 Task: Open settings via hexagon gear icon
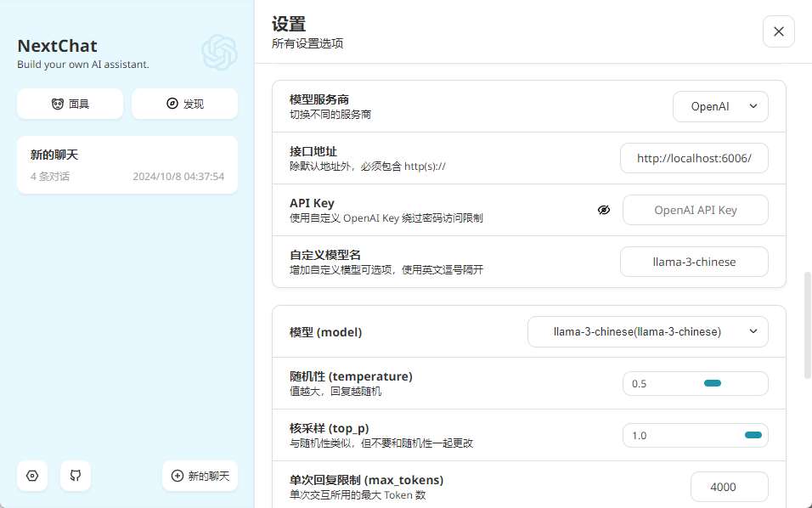32,476
